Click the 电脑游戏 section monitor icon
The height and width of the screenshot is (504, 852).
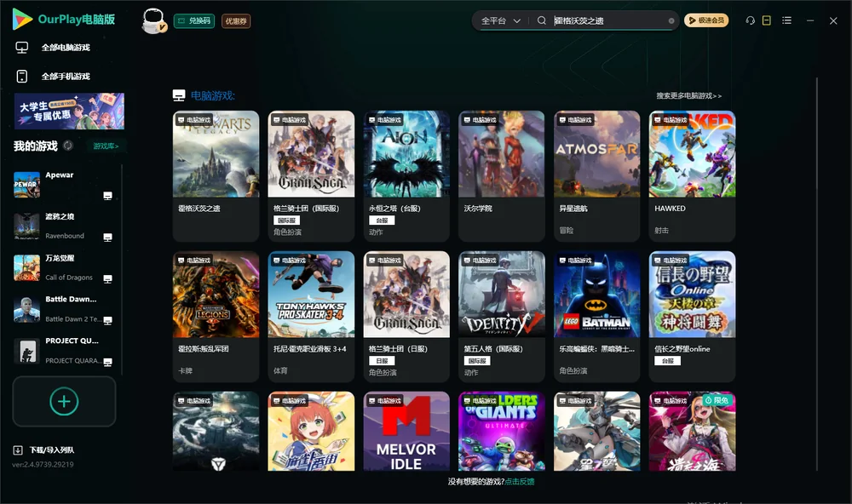point(179,95)
